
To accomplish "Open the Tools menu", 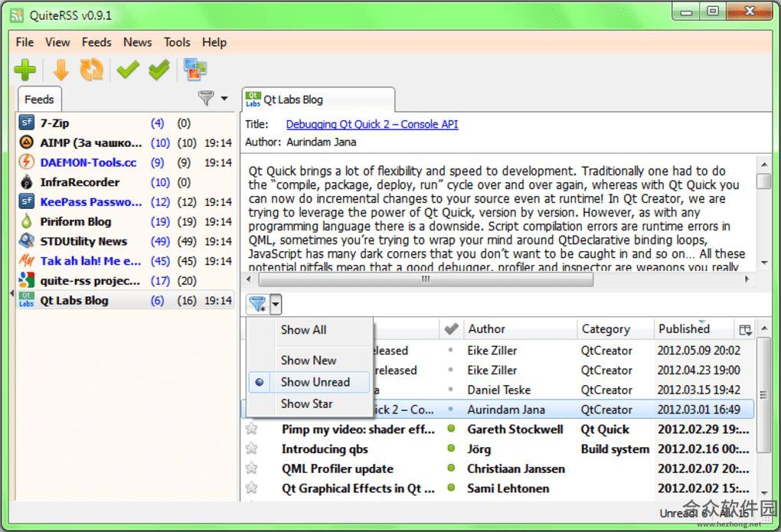I will 177,42.
